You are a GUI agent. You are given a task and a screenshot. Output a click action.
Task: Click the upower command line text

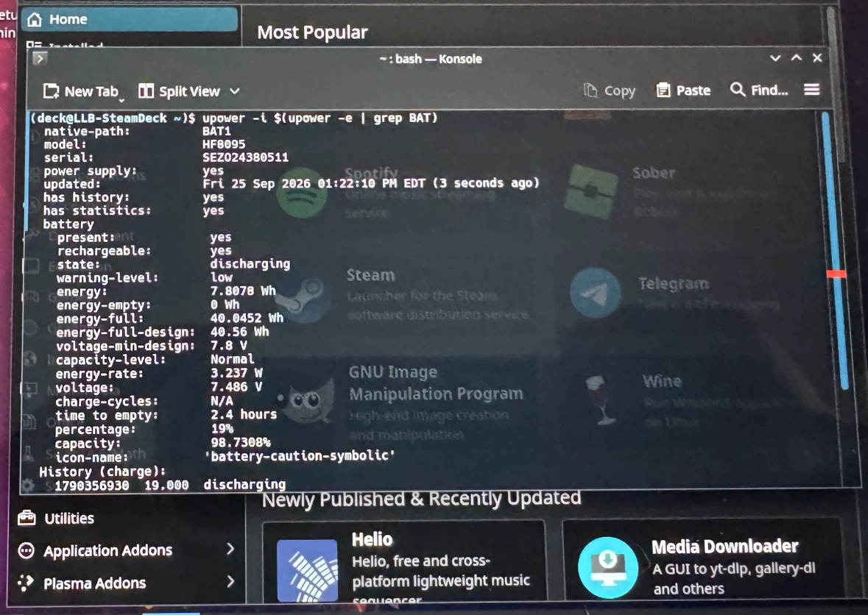point(320,118)
